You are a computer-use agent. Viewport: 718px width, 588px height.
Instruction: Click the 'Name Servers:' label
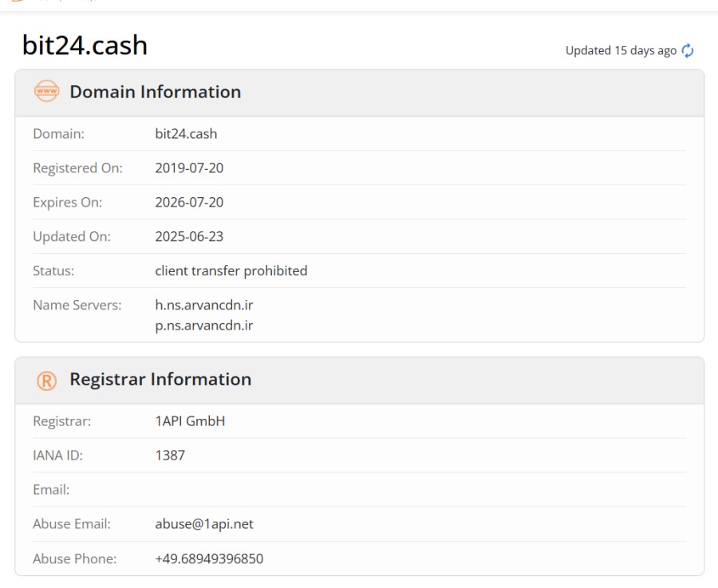click(x=77, y=306)
